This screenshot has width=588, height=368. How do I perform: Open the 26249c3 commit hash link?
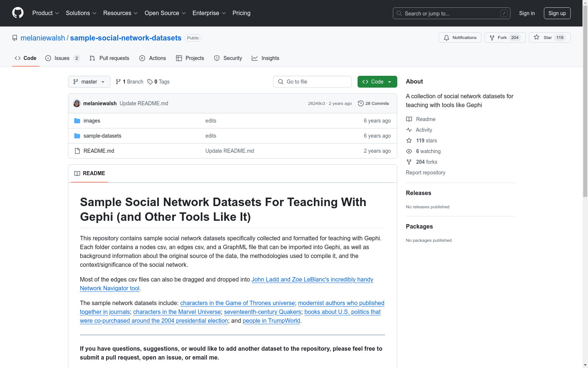coord(316,103)
